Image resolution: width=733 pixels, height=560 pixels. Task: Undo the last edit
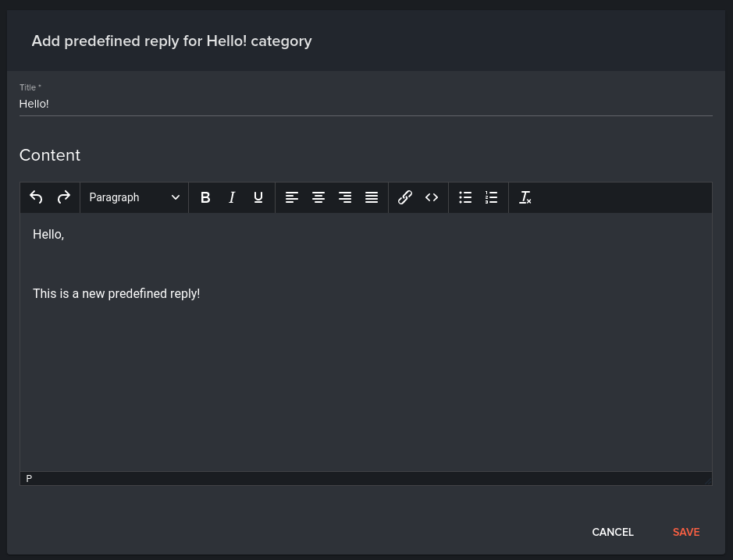36,197
